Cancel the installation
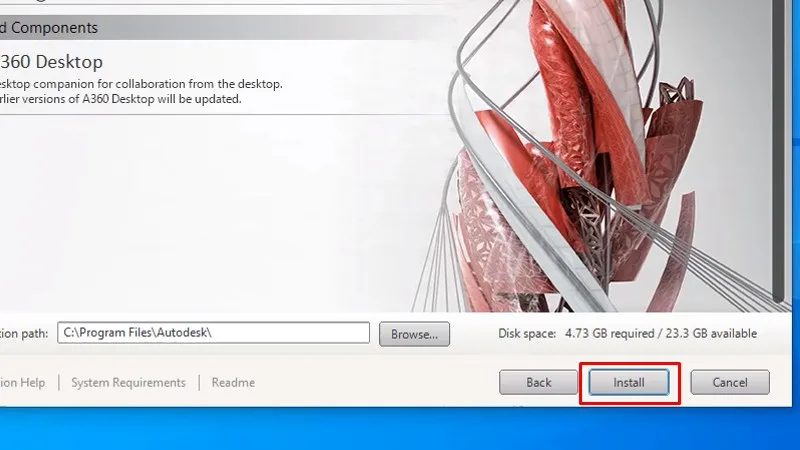Image resolution: width=800 pixels, height=450 pixels. click(729, 382)
